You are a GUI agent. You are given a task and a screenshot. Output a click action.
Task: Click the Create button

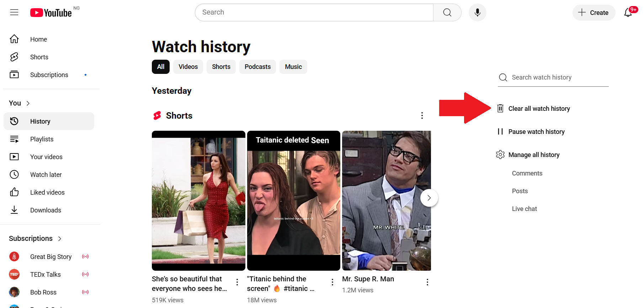pyautogui.click(x=594, y=12)
